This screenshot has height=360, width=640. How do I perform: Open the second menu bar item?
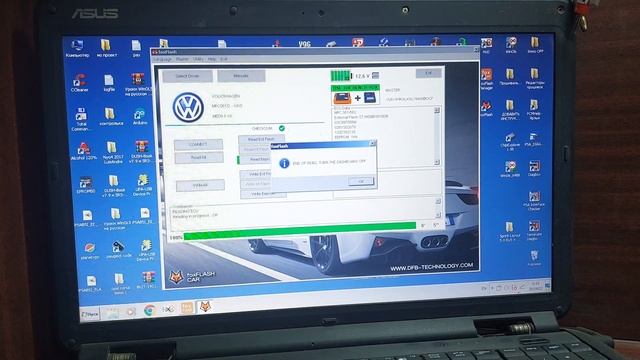pyautogui.click(x=182, y=59)
